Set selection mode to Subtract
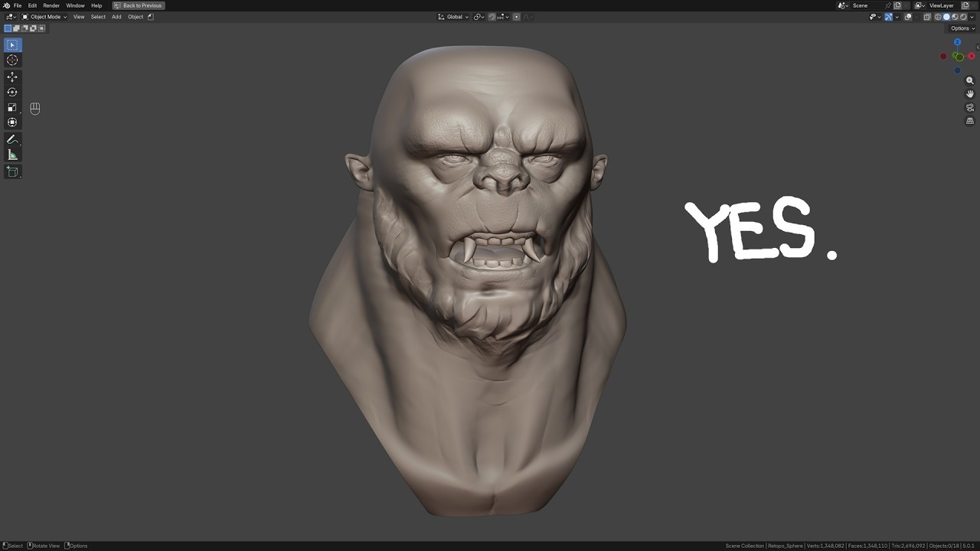 coord(24,28)
